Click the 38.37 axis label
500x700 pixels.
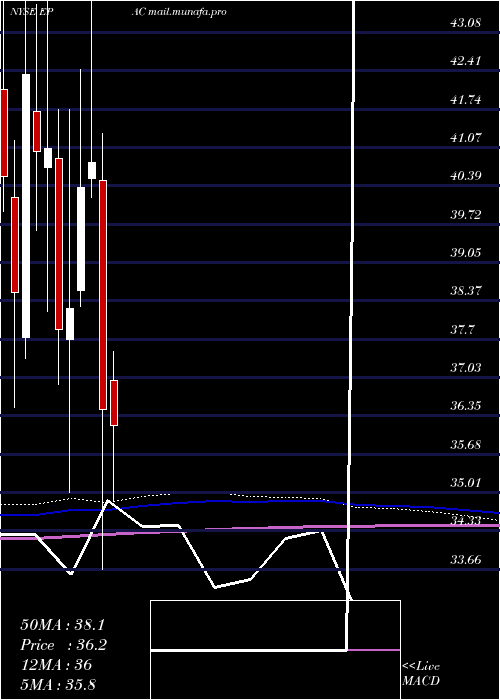pyautogui.click(x=465, y=291)
